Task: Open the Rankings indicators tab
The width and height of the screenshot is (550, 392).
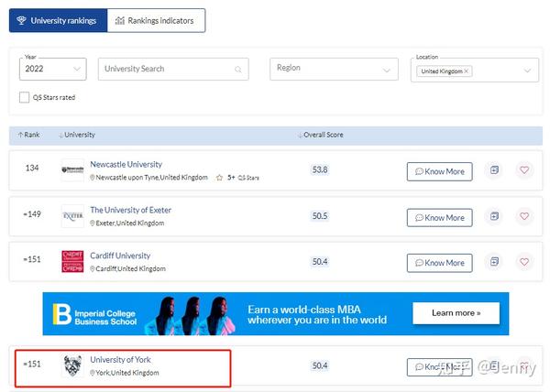Action: tap(156, 21)
